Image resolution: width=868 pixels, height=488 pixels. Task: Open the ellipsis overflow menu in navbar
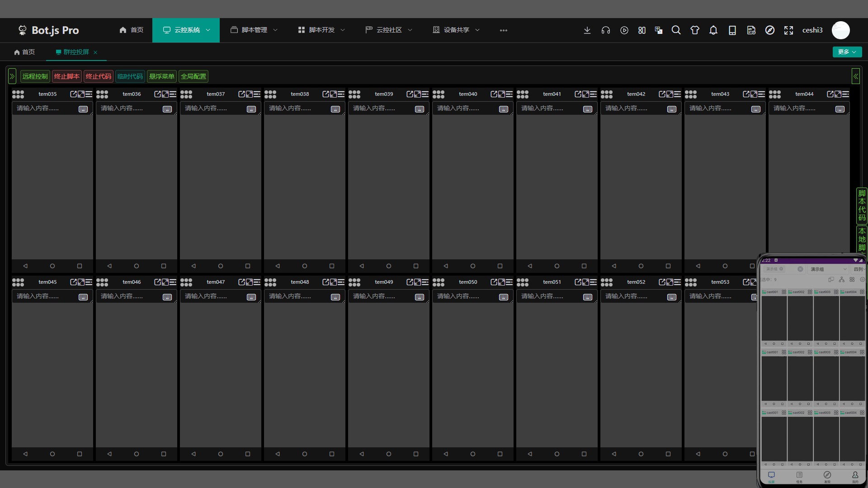point(504,30)
